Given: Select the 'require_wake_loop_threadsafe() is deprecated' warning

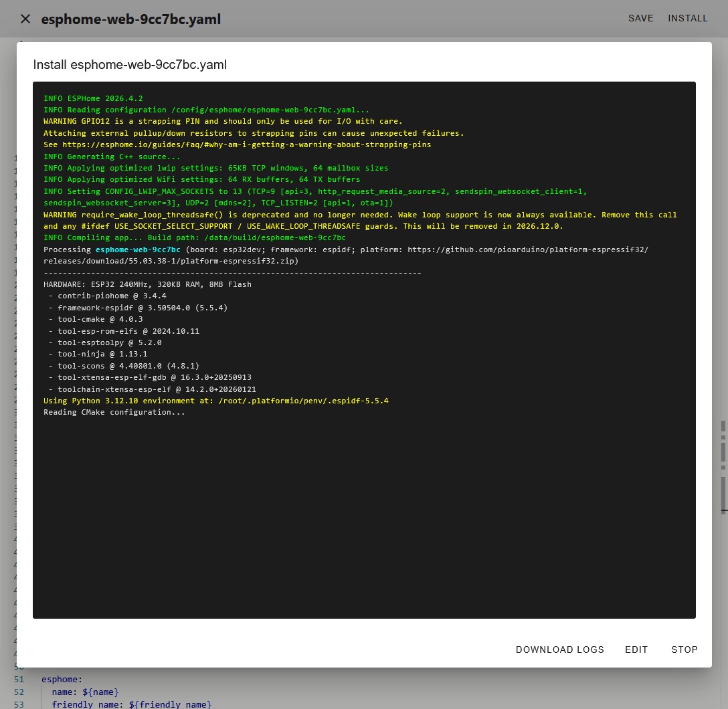Looking at the screenshot, I should [360, 221].
